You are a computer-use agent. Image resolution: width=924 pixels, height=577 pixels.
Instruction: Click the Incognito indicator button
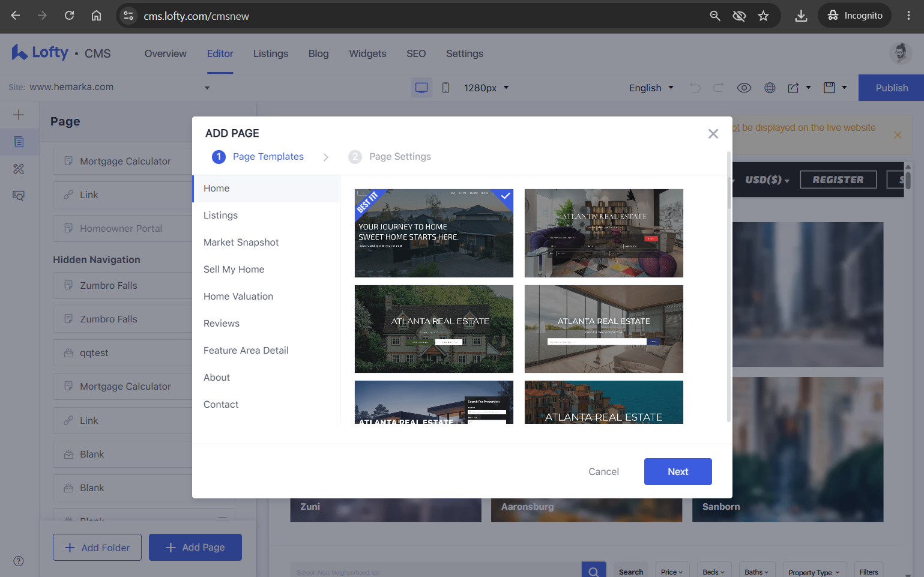point(854,16)
